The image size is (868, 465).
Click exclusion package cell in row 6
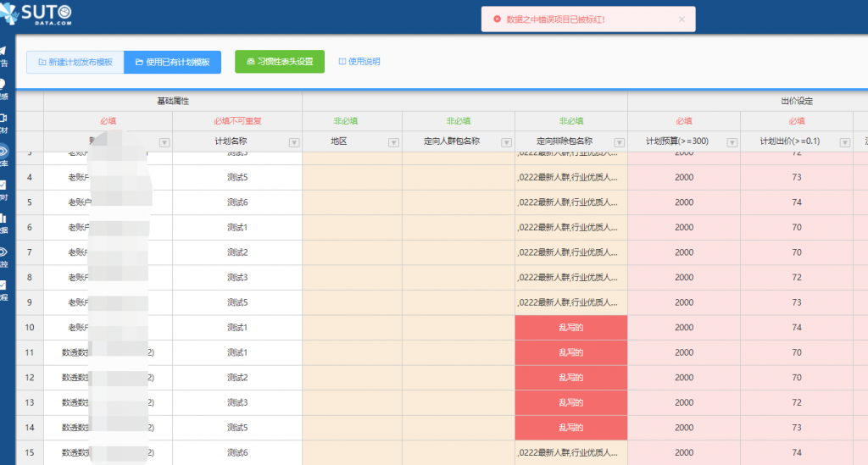571,227
